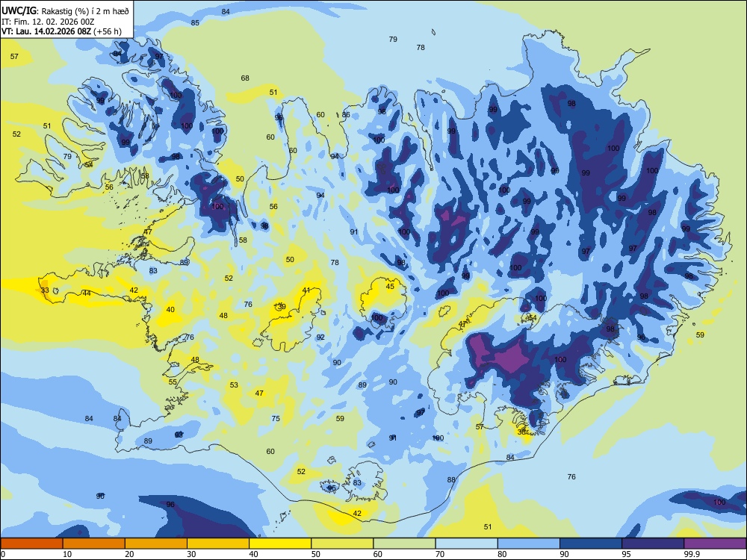Click the legend tick label '30'
The image size is (747, 560).
[x=191, y=554]
